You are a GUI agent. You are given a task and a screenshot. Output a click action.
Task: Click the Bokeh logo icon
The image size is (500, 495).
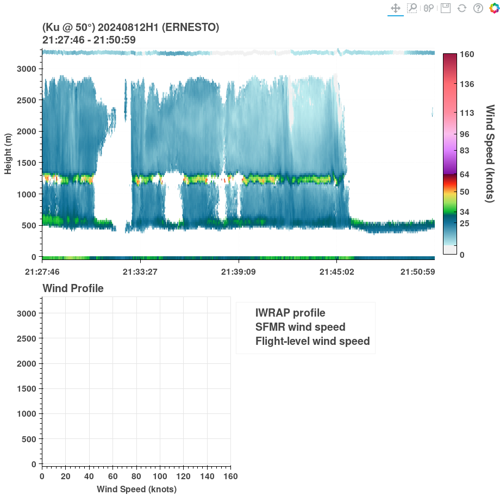pos(494,8)
